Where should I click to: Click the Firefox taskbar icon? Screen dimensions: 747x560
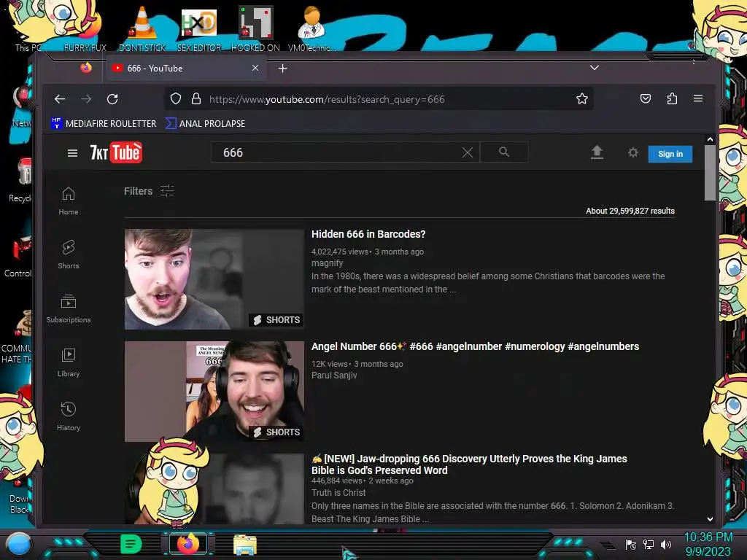[x=187, y=544]
